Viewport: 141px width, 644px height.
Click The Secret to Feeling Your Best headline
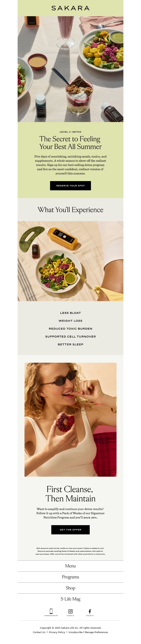pos(70,142)
